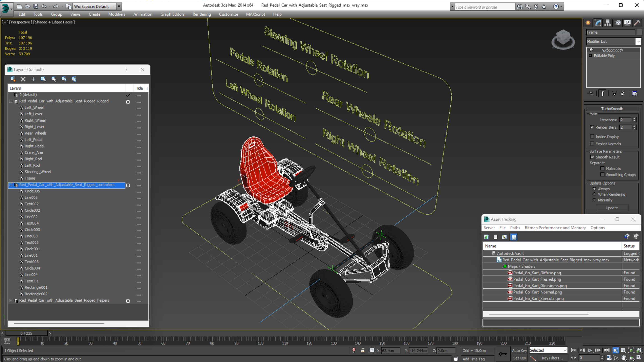Open the Rendering menu
The height and width of the screenshot is (362, 644).
click(202, 14)
